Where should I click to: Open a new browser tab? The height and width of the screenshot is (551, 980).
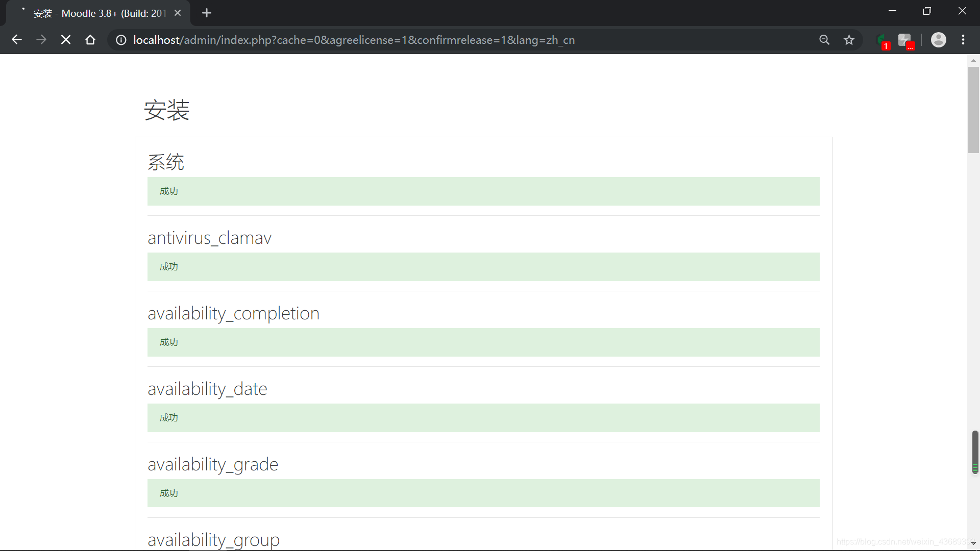(207, 13)
